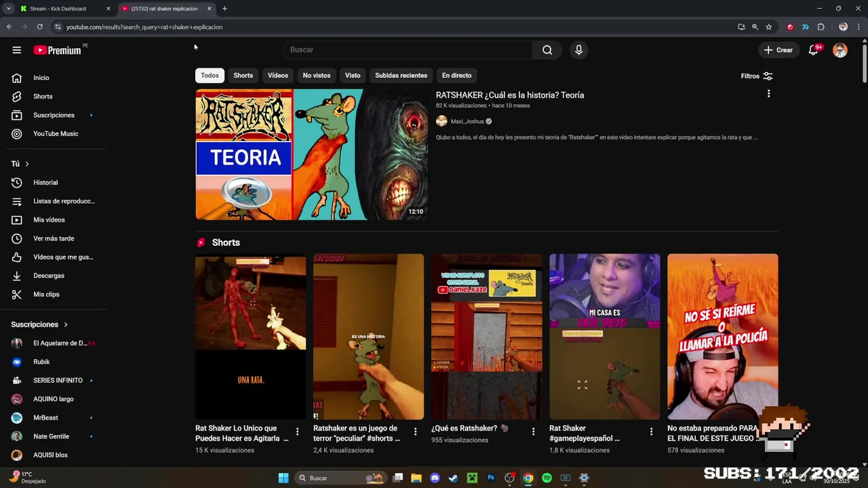Open options for Rat Shaker Lo Unico short
Image resolution: width=868 pixels, height=488 pixels.
click(297, 432)
